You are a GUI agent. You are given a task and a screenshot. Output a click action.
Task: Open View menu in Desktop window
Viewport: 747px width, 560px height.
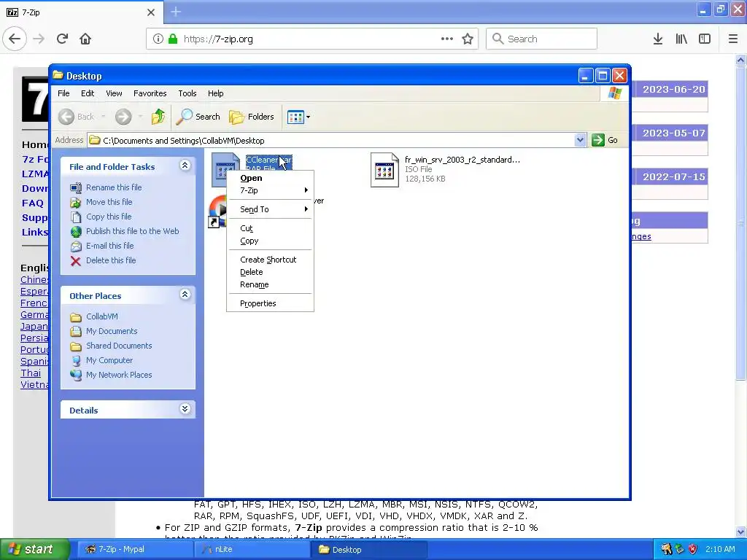pos(114,93)
